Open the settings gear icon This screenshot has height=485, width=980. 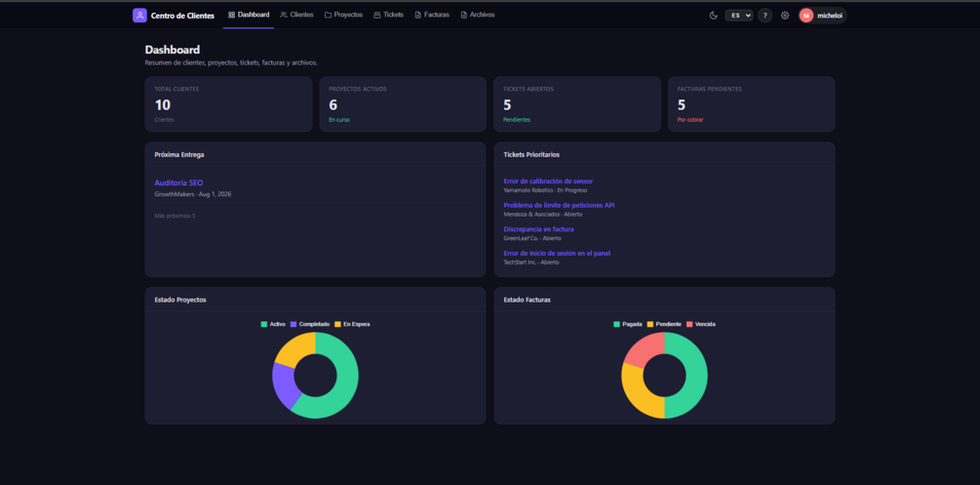coord(785,15)
